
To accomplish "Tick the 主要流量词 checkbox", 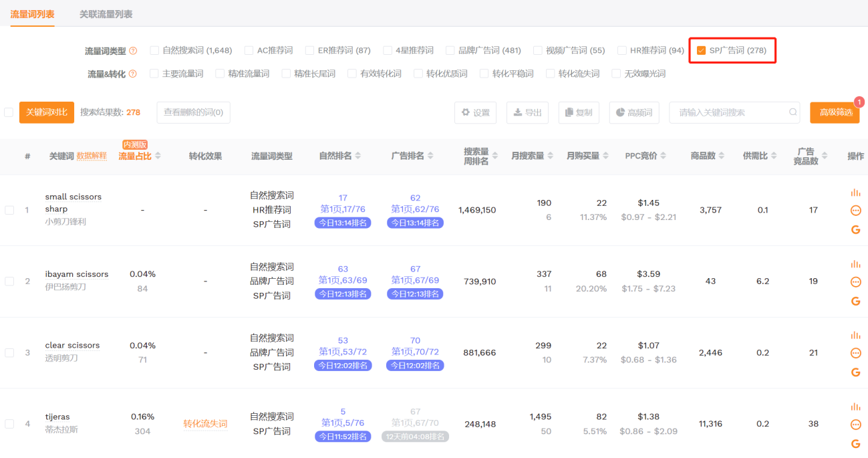I will (x=155, y=74).
